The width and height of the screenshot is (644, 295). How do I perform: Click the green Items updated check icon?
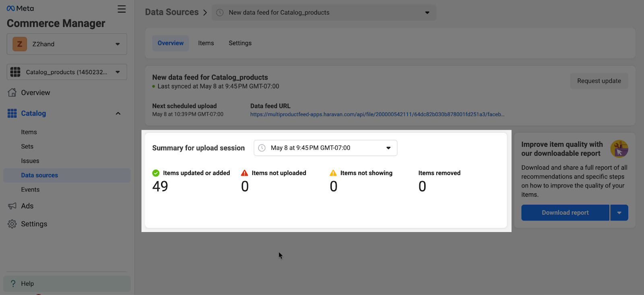pyautogui.click(x=156, y=173)
